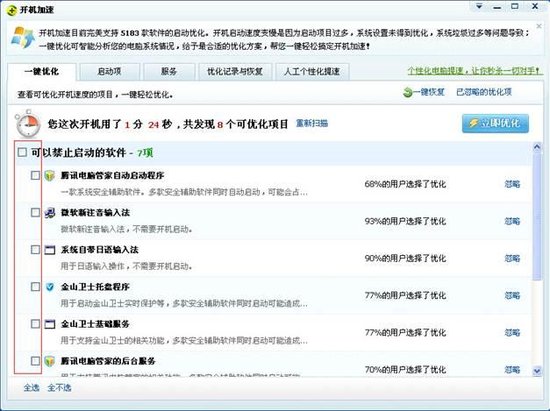Click 忽略 for 金山卫士基础服务

pos(512,332)
